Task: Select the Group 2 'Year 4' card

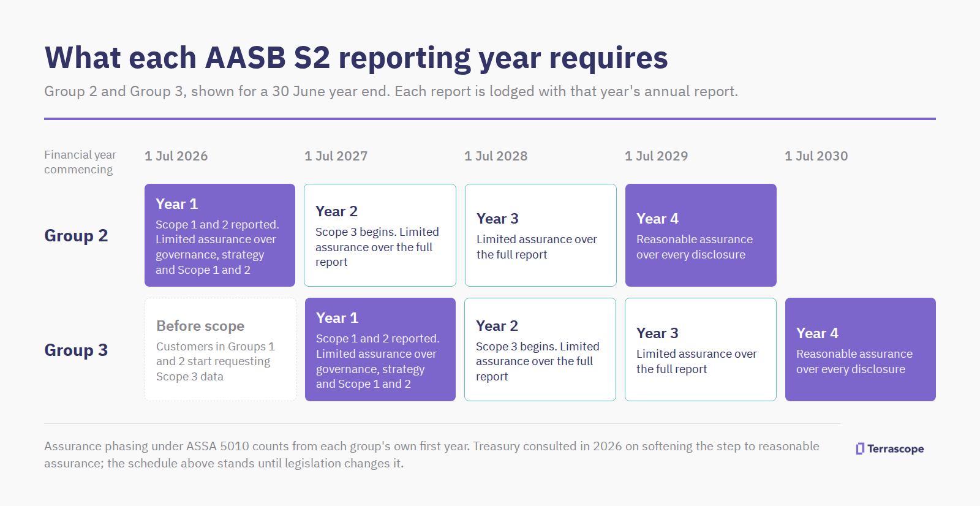Action: coord(701,235)
